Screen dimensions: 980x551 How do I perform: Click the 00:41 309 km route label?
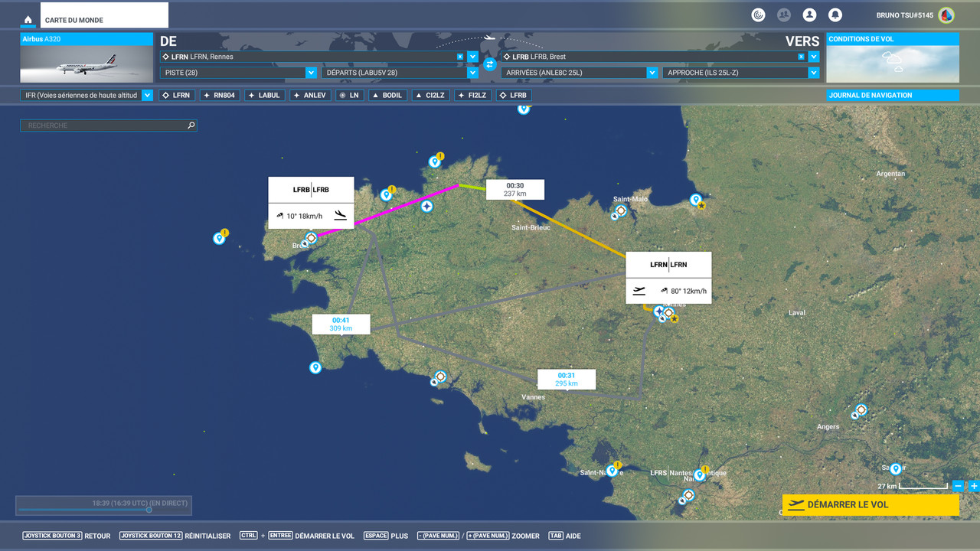click(x=341, y=324)
